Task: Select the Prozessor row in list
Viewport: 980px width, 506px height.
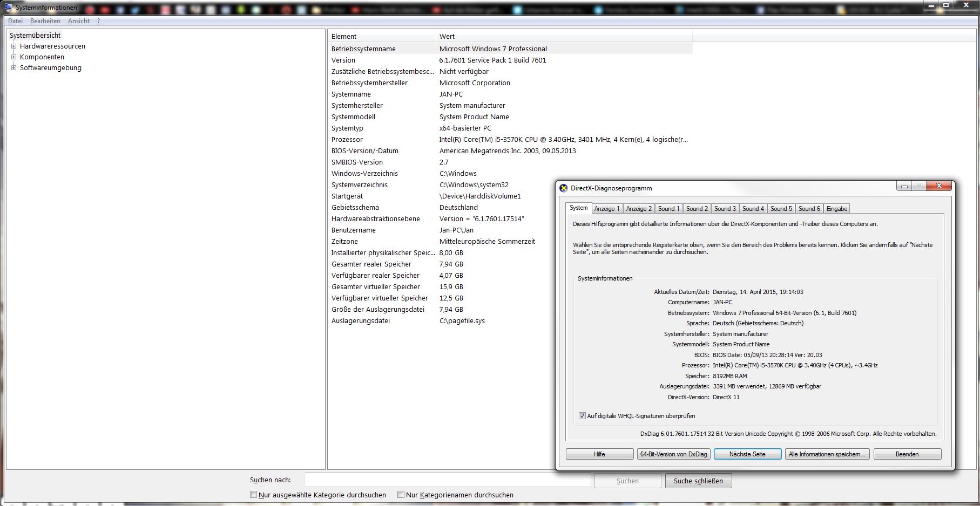Action: pos(510,139)
